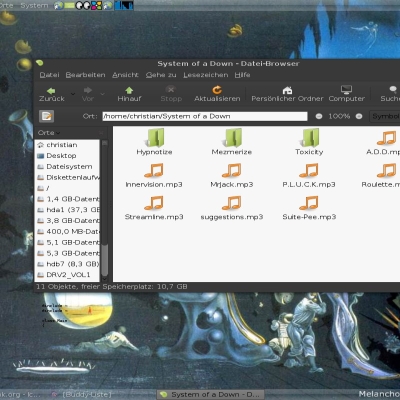
Task: Open Persönlicher Ordner home folder
Action: [x=287, y=94]
